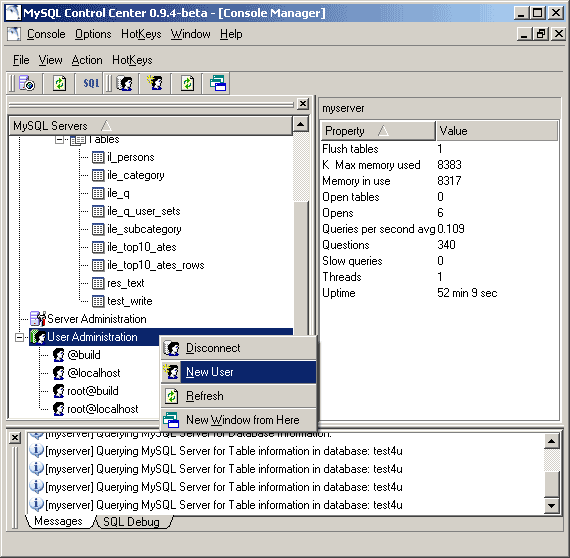Select the Uptime property row
This screenshot has height=558, width=570.
click(x=439, y=293)
